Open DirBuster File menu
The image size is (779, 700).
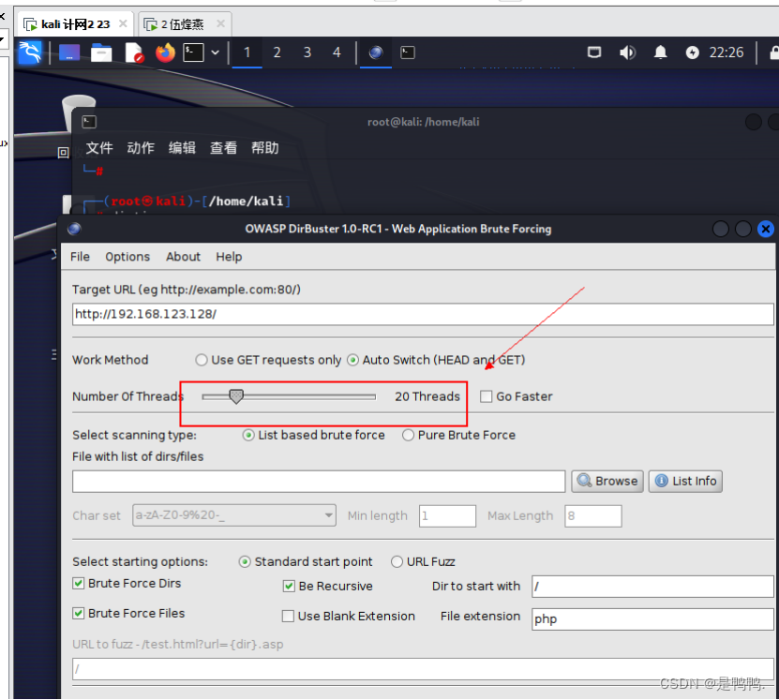[x=80, y=257]
